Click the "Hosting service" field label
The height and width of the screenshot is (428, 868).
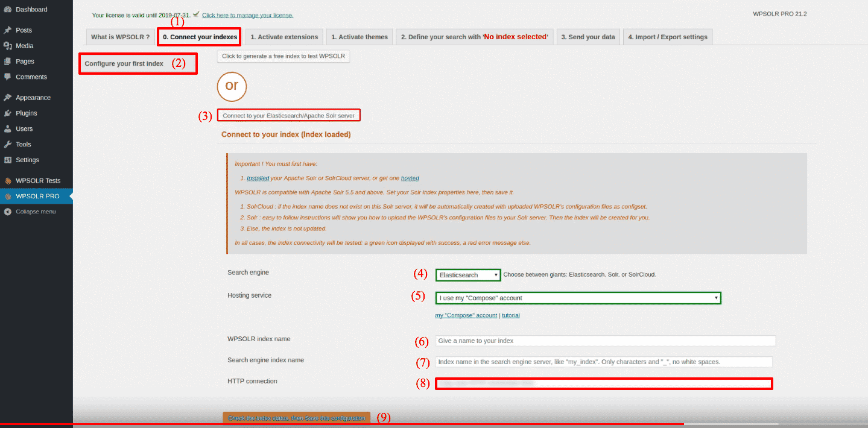point(250,295)
